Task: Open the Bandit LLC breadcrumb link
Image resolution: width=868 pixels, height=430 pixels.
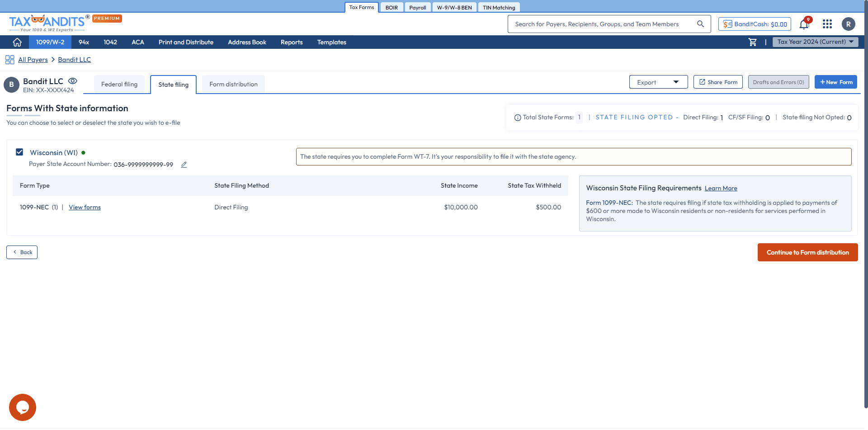Action: pos(74,60)
